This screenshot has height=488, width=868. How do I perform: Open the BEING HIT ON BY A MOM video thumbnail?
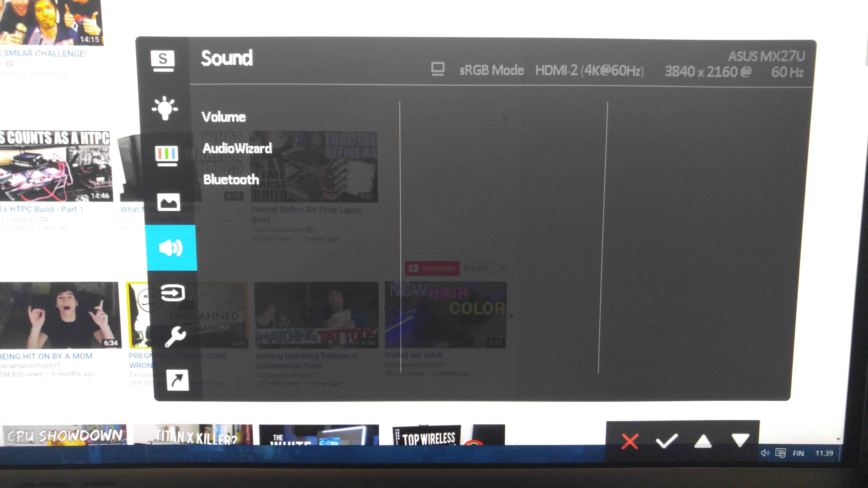tap(60, 315)
